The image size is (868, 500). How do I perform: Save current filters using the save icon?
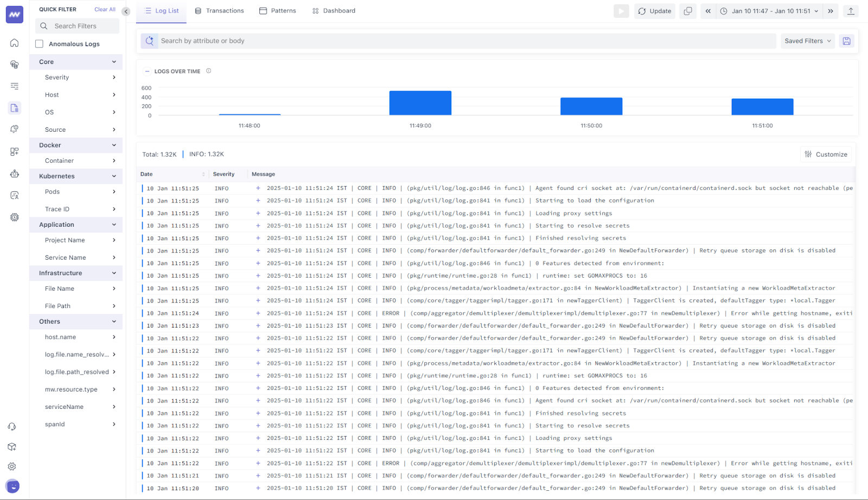coord(846,41)
